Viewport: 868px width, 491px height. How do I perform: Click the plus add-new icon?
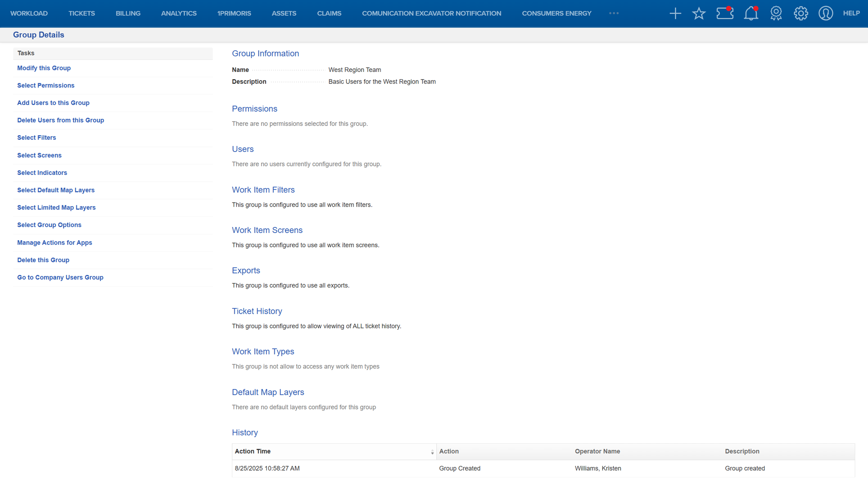point(675,14)
